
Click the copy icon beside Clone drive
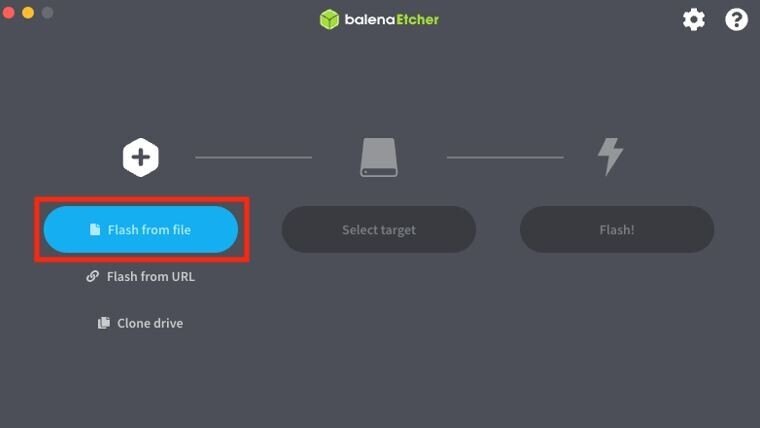104,323
